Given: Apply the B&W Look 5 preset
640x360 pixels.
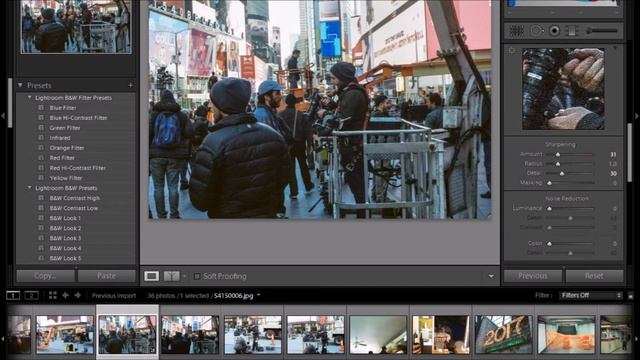Looking at the screenshot, I should pyautogui.click(x=65, y=258).
